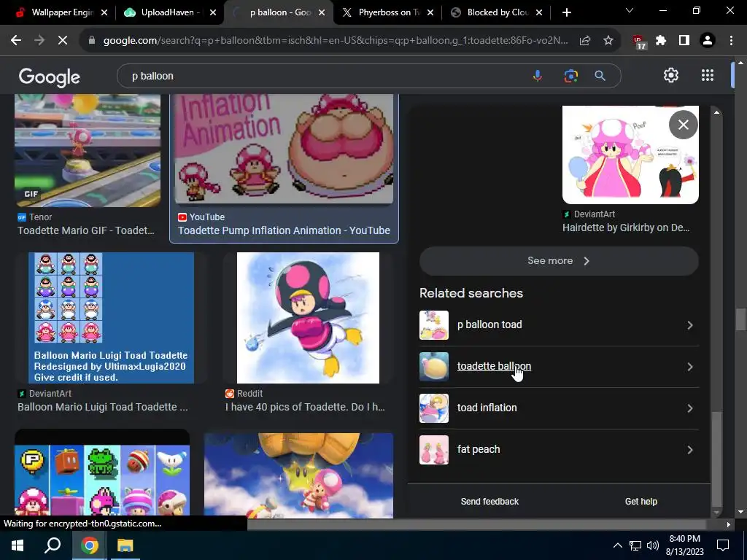Image resolution: width=747 pixels, height=560 pixels.
Task: Open related search toadette balloon
Action: (x=559, y=367)
